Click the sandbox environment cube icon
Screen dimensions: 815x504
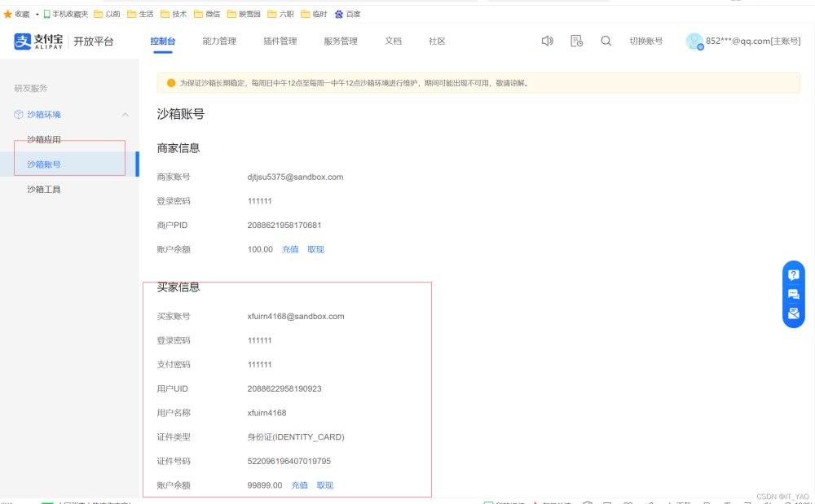pos(19,115)
